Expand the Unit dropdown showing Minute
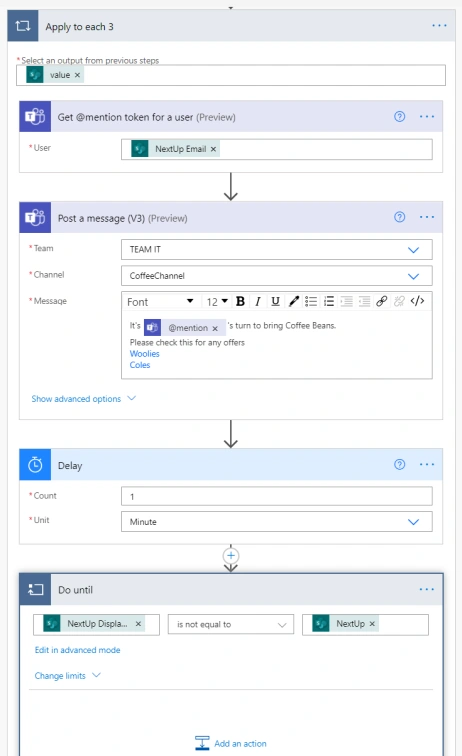Image resolution: width=462 pixels, height=756 pixels. tap(413, 522)
